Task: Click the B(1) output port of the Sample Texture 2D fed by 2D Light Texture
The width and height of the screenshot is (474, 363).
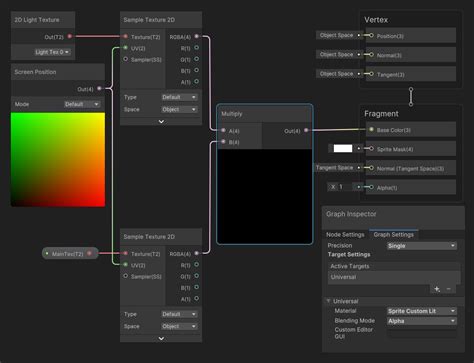Action: (x=197, y=70)
